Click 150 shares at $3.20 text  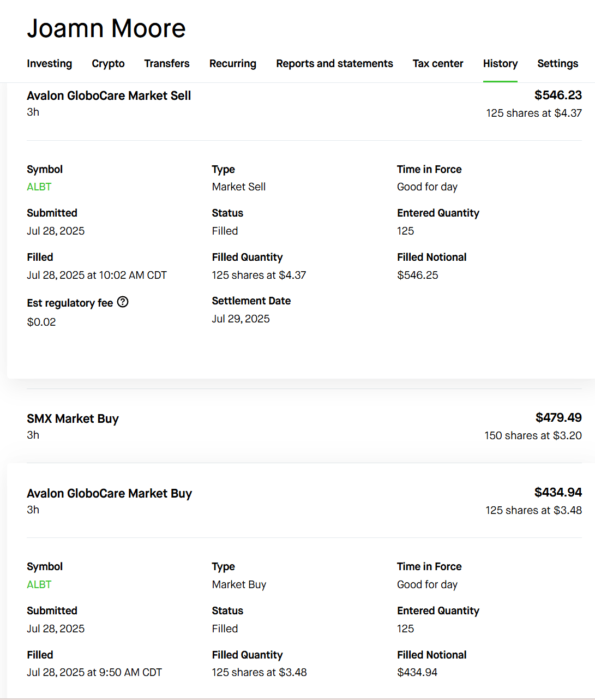[533, 435]
